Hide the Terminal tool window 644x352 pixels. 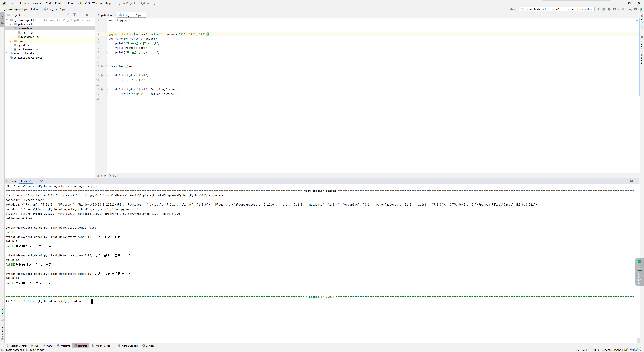637,181
